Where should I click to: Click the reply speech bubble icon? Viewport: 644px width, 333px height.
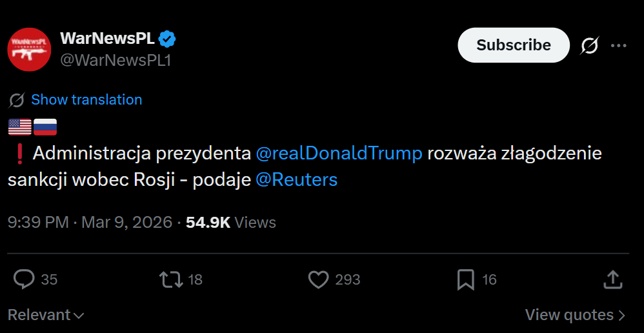coord(25,279)
